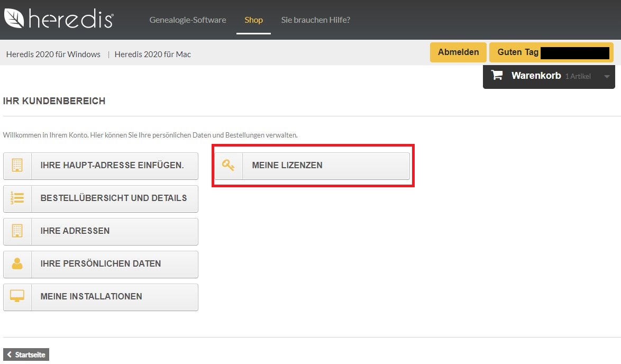Click the Warenkorb 1 Artikel label
Image resolution: width=621 pixels, height=364 pixels.
point(550,76)
